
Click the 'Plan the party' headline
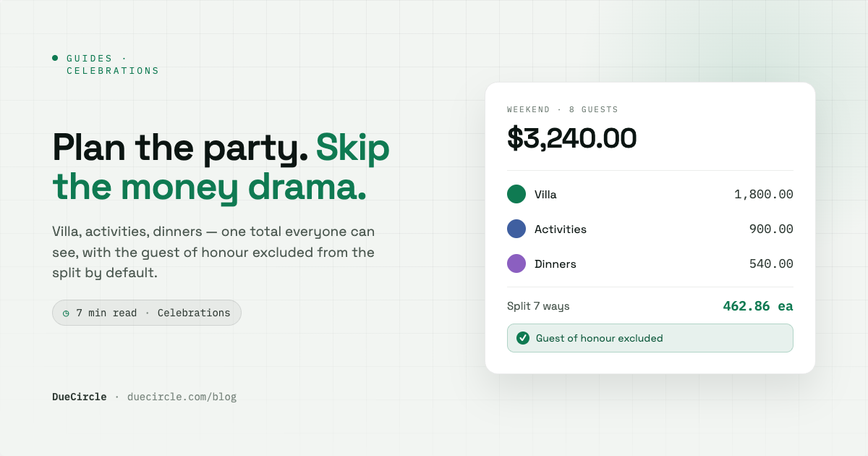(x=180, y=147)
